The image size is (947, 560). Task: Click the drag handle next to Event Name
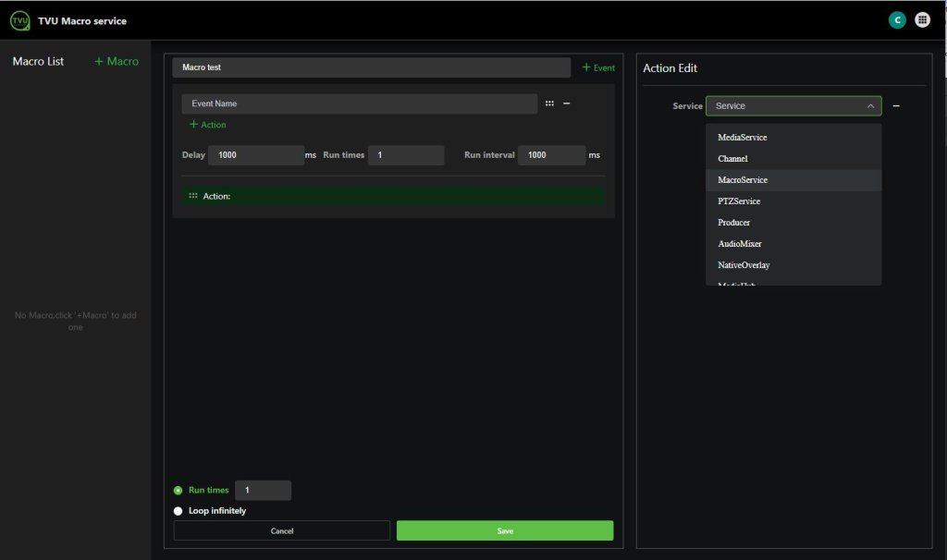551,103
